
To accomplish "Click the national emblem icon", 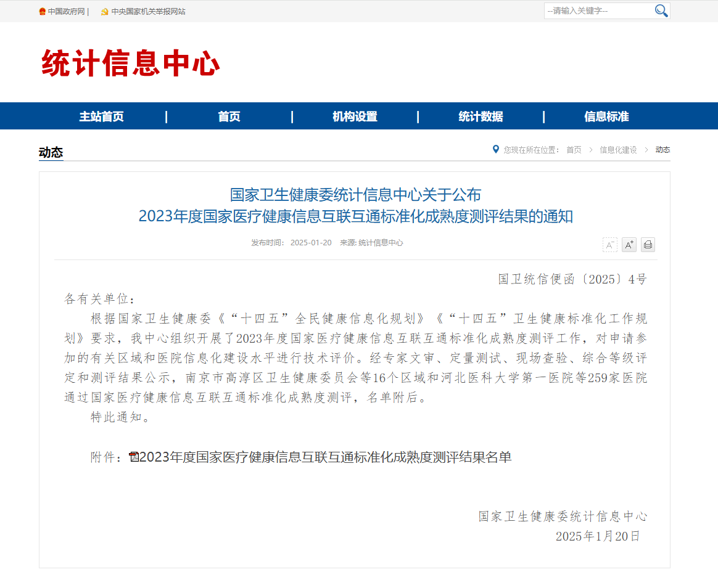I will (42, 12).
